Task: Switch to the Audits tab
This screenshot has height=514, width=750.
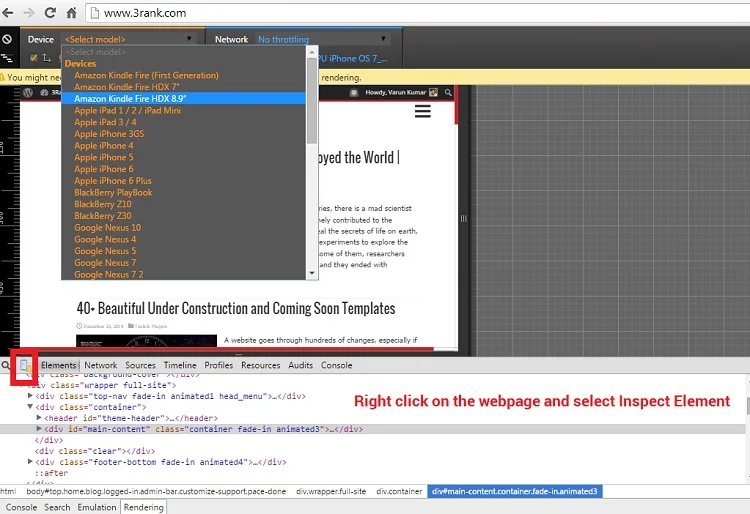Action: [300, 365]
